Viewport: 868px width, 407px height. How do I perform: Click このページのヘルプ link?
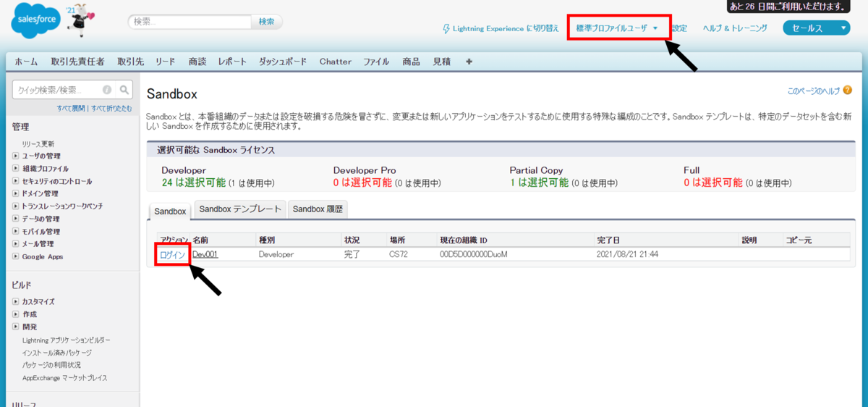point(814,91)
